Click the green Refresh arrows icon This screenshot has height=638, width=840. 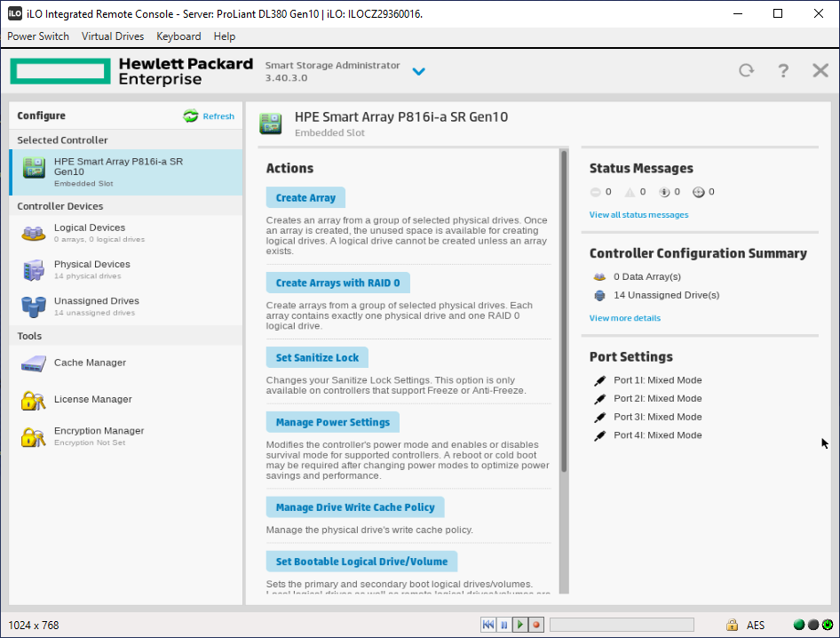tap(191, 116)
